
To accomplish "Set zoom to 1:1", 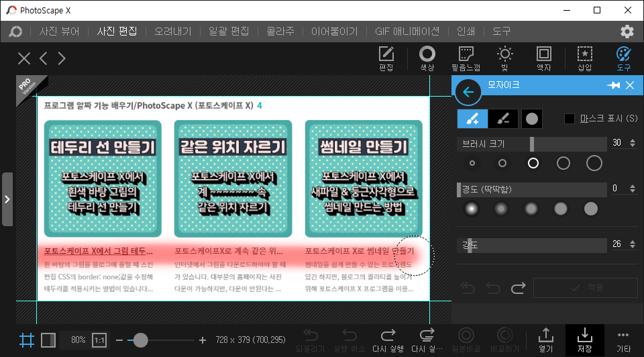I will (x=99, y=340).
